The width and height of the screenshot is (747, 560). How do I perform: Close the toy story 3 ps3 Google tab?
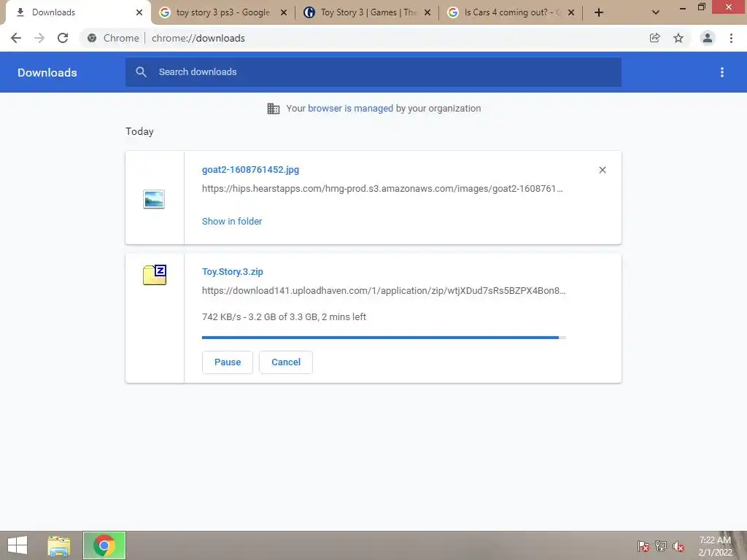coord(284,12)
